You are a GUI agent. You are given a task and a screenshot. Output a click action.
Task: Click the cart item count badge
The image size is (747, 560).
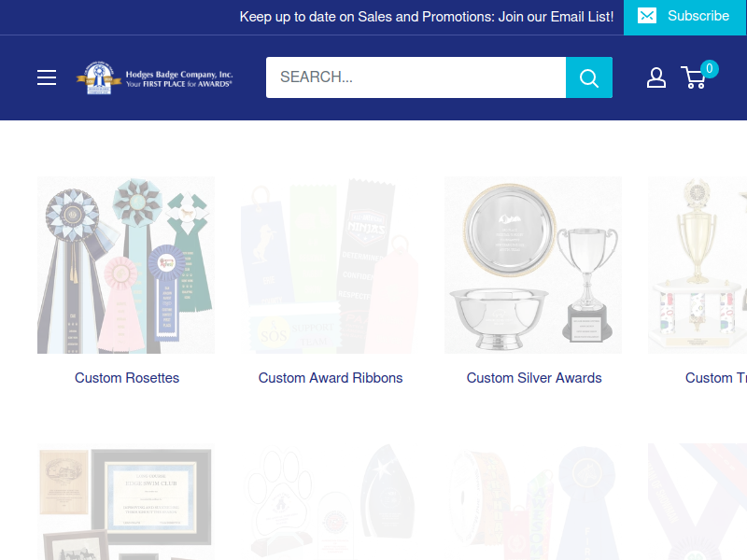click(710, 69)
